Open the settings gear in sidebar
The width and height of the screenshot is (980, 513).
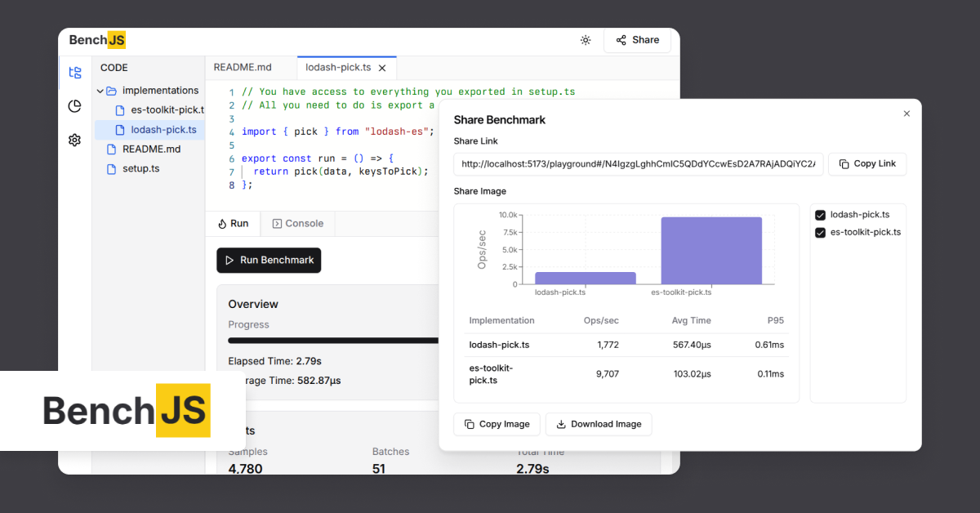click(74, 140)
